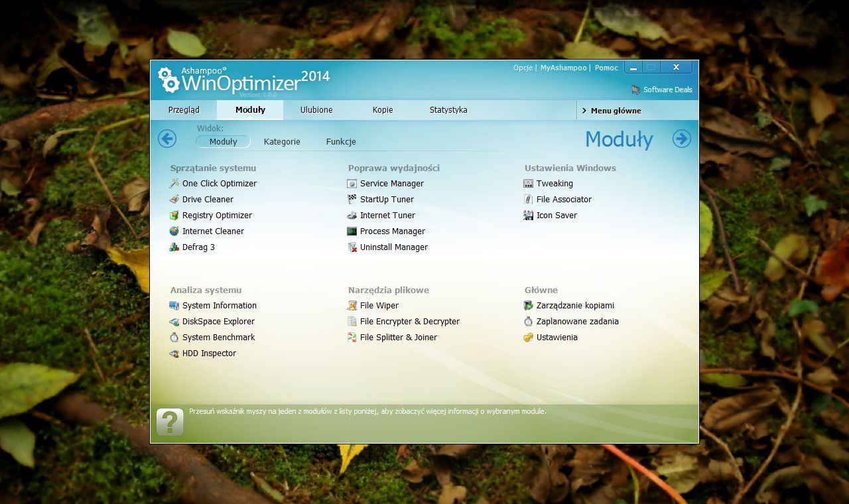Click the Defrag 3 blocks icon
This screenshot has height=504, width=849.
click(174, 247)
